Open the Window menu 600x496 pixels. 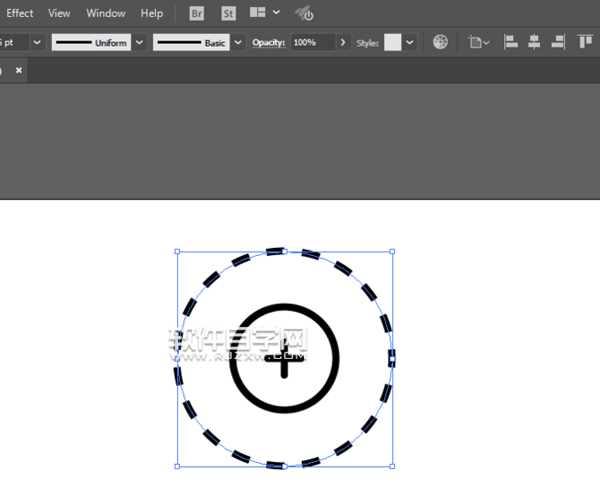click(106, 14)
